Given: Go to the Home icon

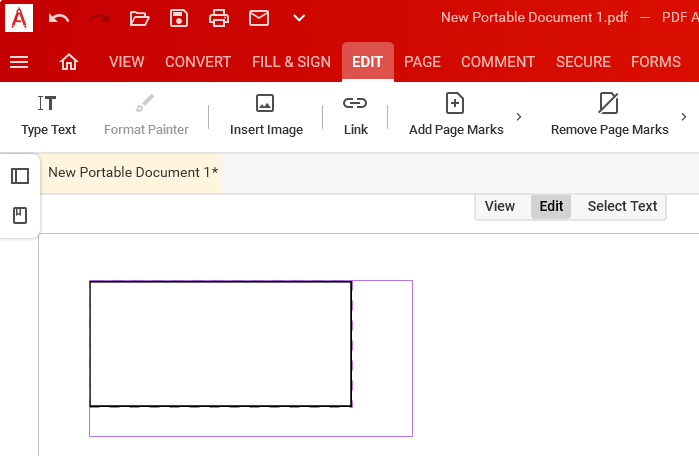Looking at the screenshot, I should 69,62.
